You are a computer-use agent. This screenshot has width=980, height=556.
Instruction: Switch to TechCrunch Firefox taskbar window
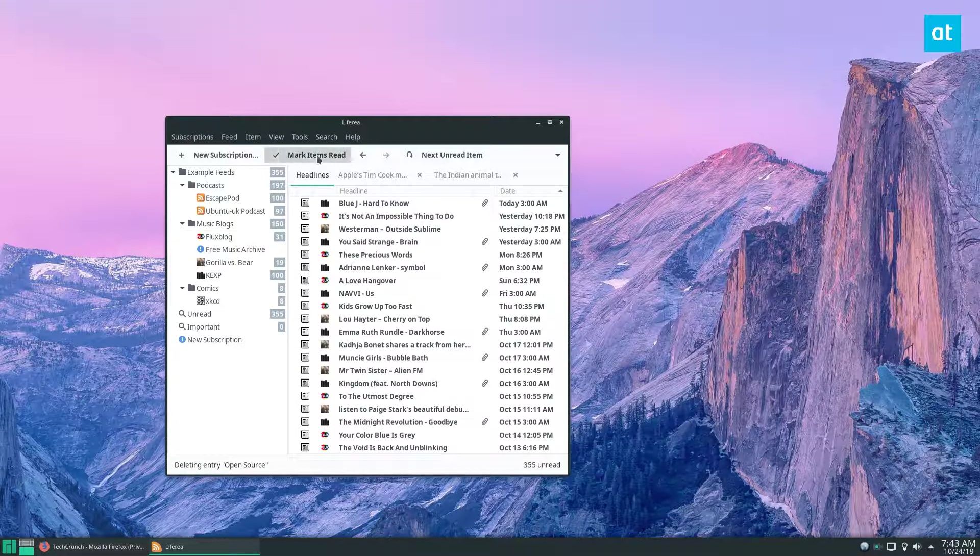(x=92, y=547)
